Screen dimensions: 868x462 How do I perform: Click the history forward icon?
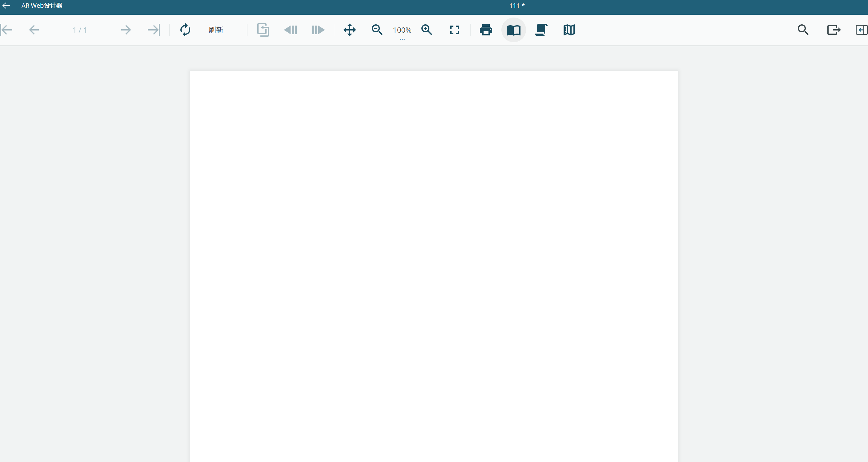coord(318,30)
